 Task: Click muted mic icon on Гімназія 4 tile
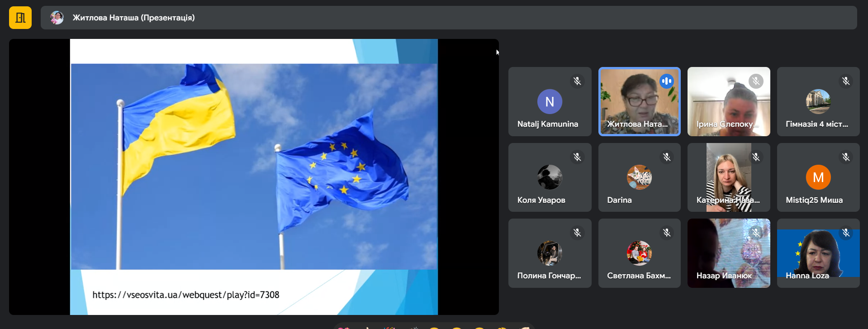click(x=846, y=81)
